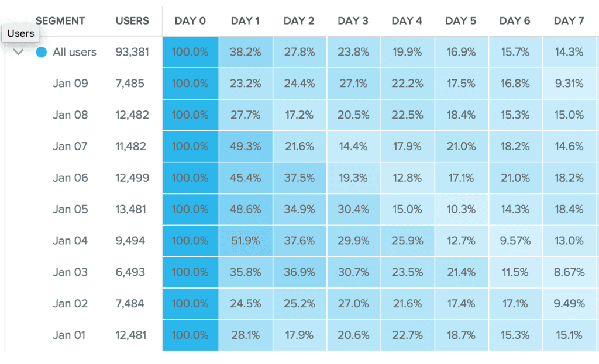Click the DAY 3 column header

pyautogui.click(x=353, y=20)
